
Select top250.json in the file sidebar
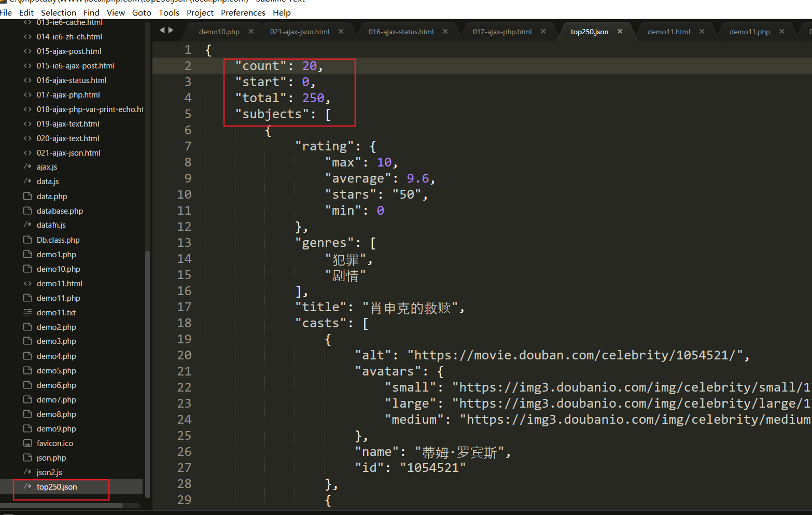57,487
